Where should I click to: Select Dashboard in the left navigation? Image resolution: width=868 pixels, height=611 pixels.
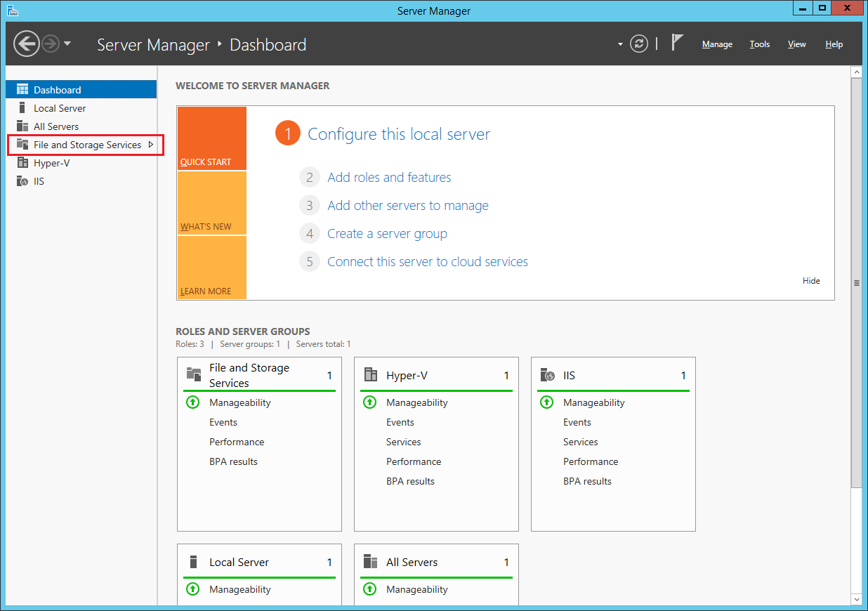point(81,90)
